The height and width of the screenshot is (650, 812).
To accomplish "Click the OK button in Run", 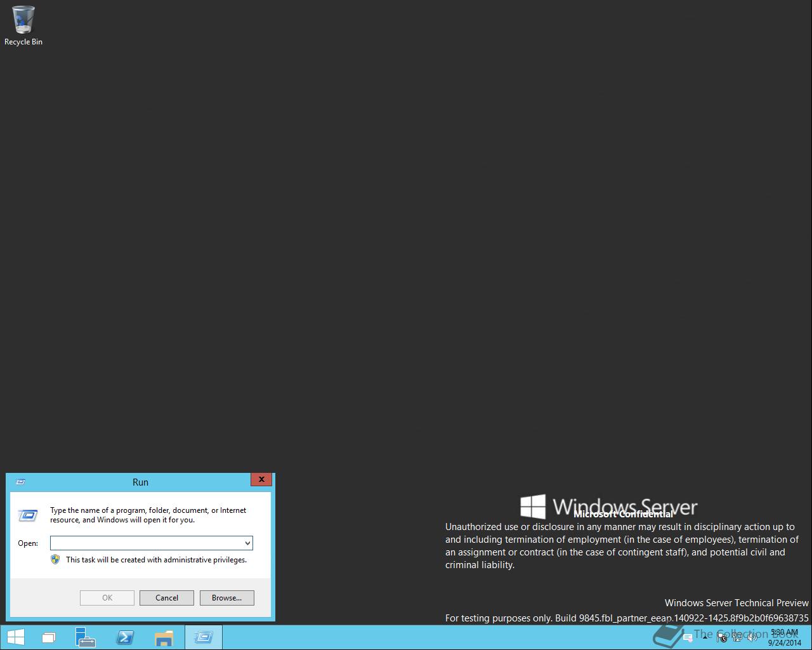I will [107, 598].
